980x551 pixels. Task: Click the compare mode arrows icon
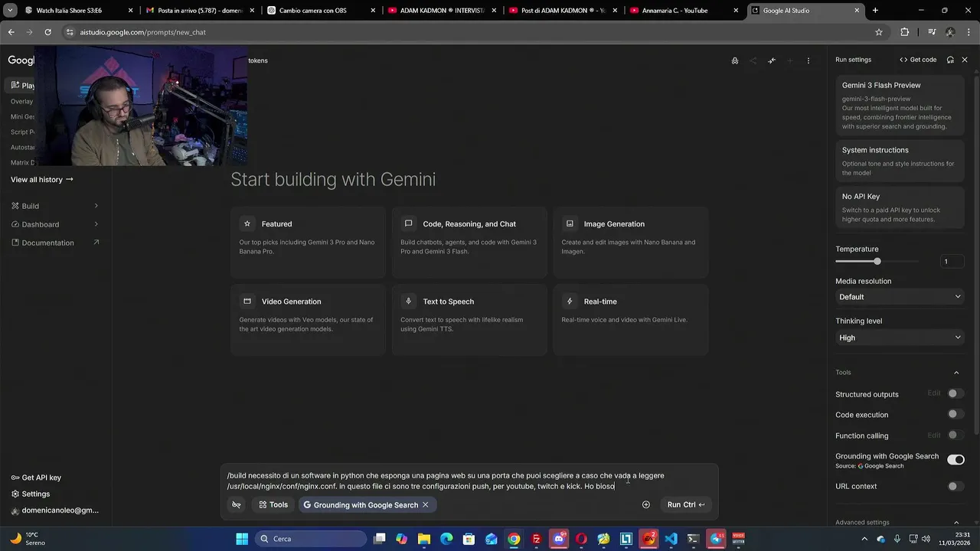pyautogui.click(x=772, y=60)
